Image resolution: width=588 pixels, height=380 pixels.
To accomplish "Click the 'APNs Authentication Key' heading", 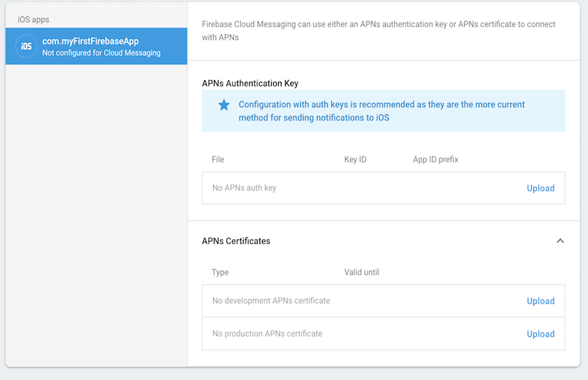I will pos(250,83).
